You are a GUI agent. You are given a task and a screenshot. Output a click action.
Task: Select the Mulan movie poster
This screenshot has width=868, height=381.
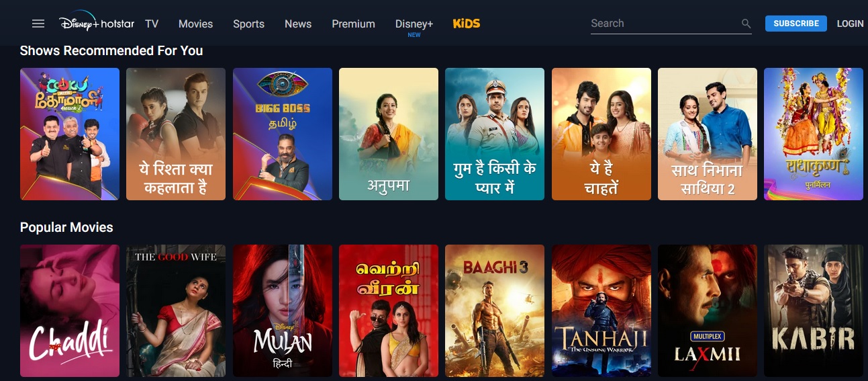tap(283, 310)
